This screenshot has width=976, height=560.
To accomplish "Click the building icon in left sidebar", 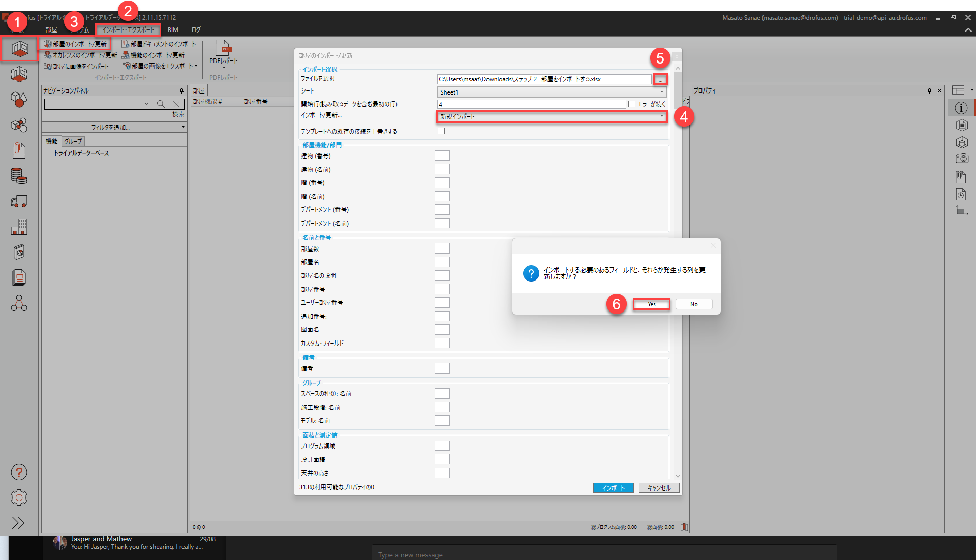I will pyautogui.click(x=19, y=227).
